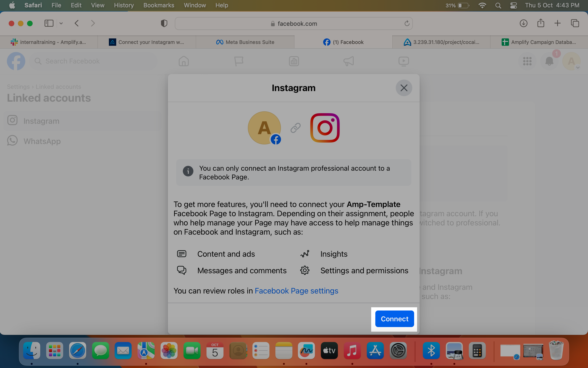Select WhatsApp in Linked accounts sidebar
The image size is (588, 368).
tap(83, 141)
